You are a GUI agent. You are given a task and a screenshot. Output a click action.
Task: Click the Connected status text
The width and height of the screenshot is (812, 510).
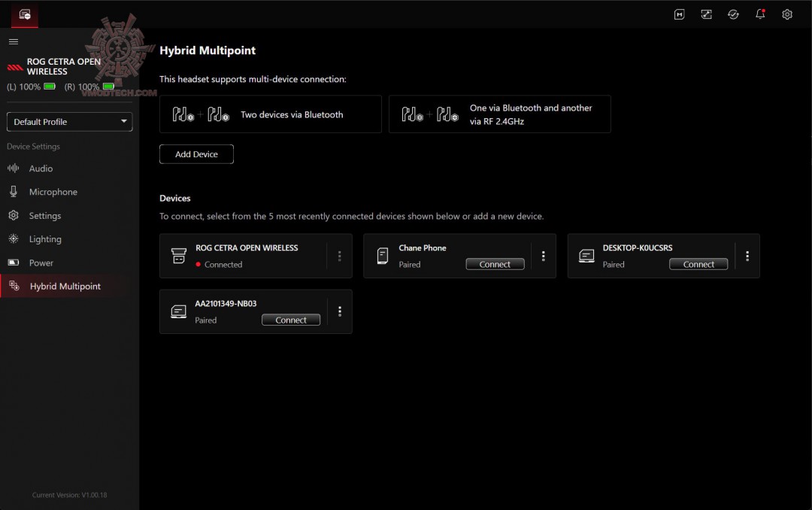point(223,264)
